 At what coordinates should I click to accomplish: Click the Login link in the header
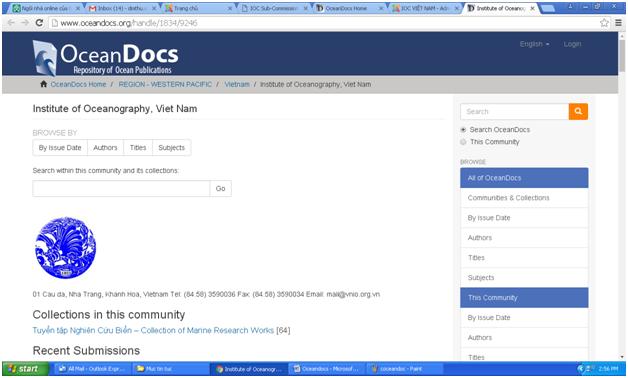(x=572, y=44)
